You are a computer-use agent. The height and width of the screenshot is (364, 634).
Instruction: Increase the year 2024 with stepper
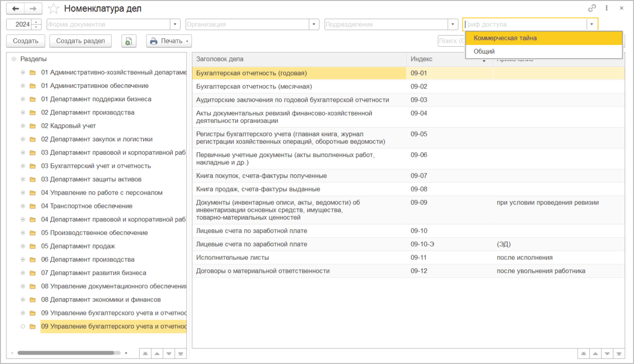pos(37,22)
